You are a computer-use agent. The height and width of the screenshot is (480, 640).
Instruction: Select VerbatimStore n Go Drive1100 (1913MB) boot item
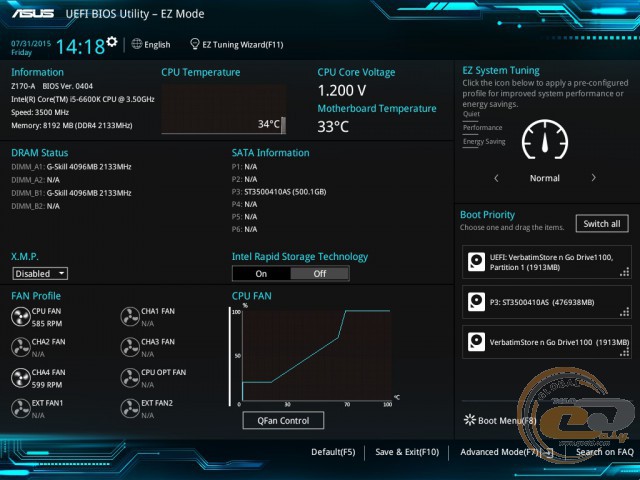tap(547, 342)
